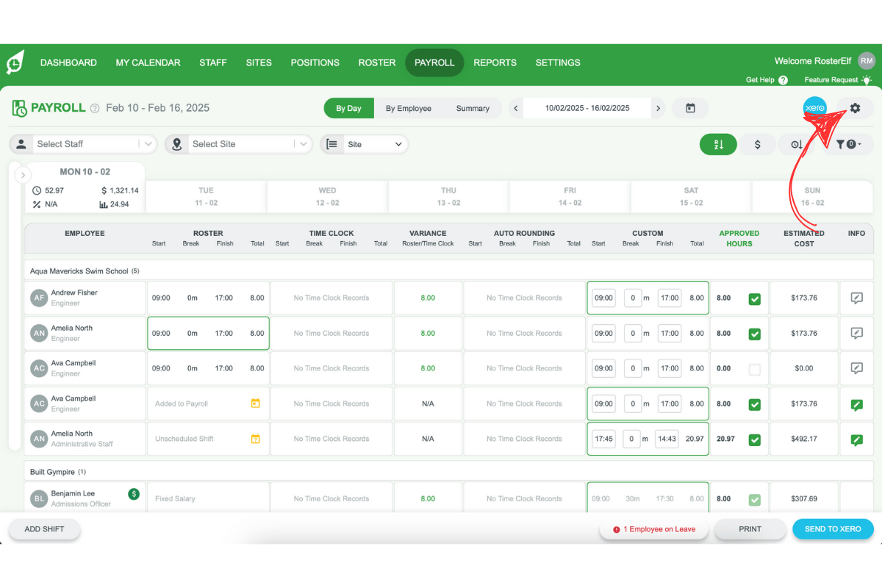
Task: Click the Feature Request lightbulb icon
Action: click(x=867, y=80)
